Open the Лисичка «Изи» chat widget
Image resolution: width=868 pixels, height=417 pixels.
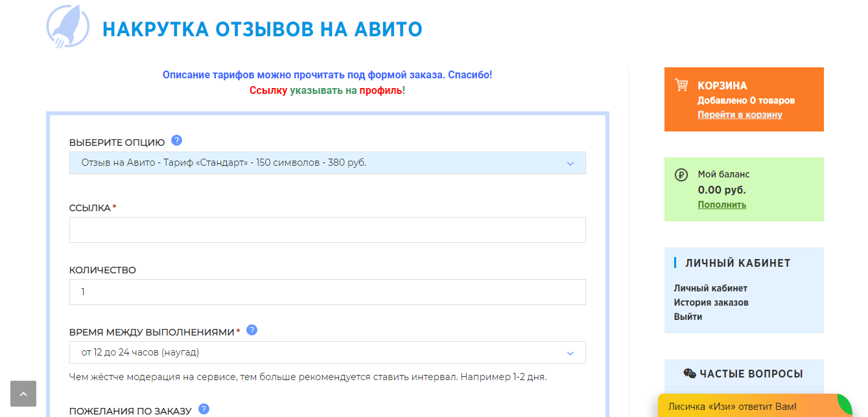(755, 406)
